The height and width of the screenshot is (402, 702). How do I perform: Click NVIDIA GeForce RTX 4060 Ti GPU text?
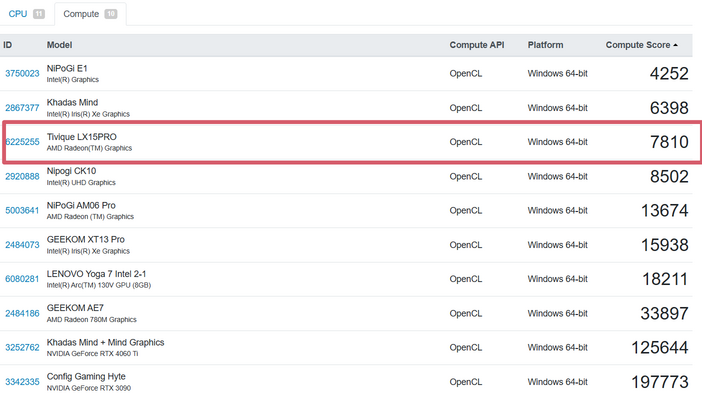tap(92, 354)
